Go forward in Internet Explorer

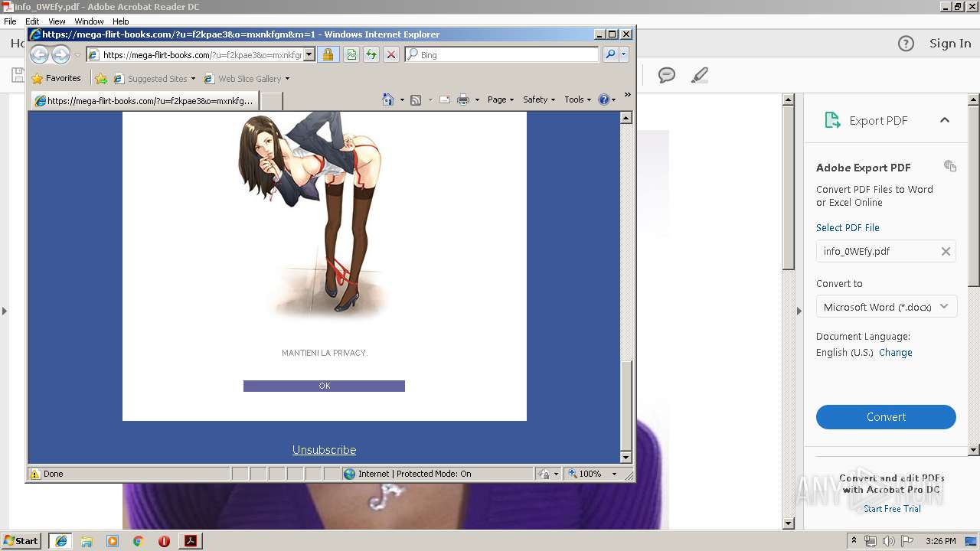60,54
